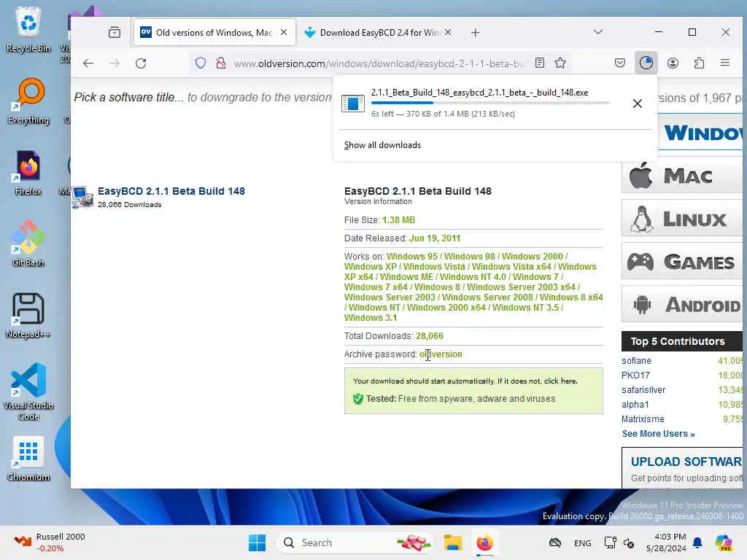Select the Notepad++ desktop shortcut

28,315
